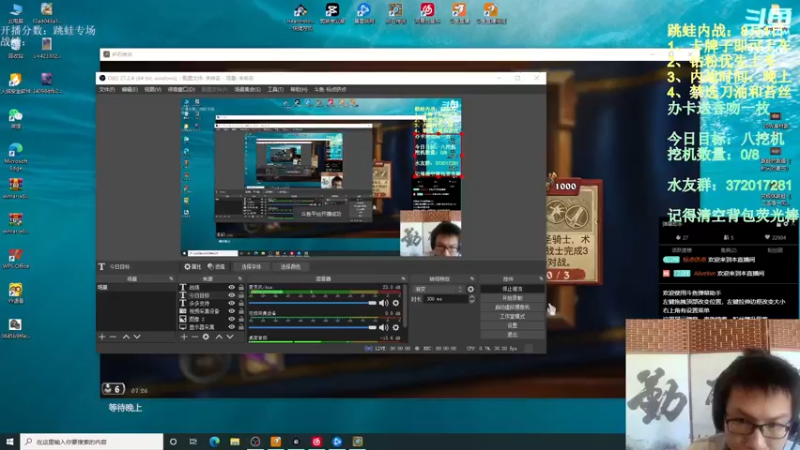Open 视频采集设备 audio settings gear in mixer
The height and width of the screenshot is (450, 800).
396,327
